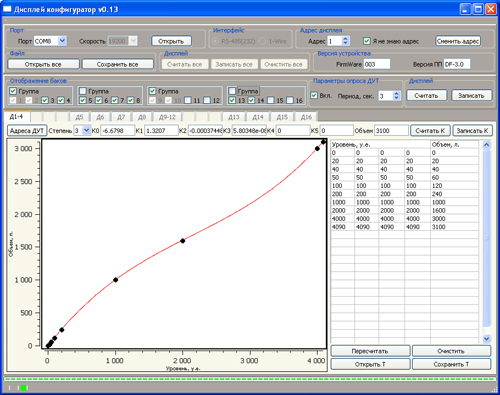Click the K4 coefficient field

point(293,130)
